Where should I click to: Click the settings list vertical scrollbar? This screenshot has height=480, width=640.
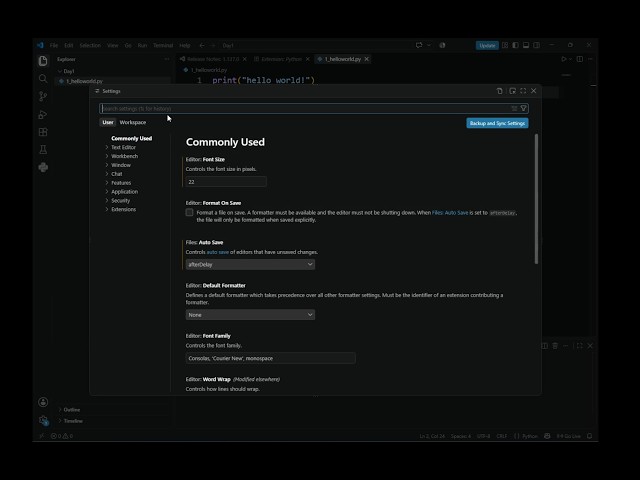tap(536, 199)
